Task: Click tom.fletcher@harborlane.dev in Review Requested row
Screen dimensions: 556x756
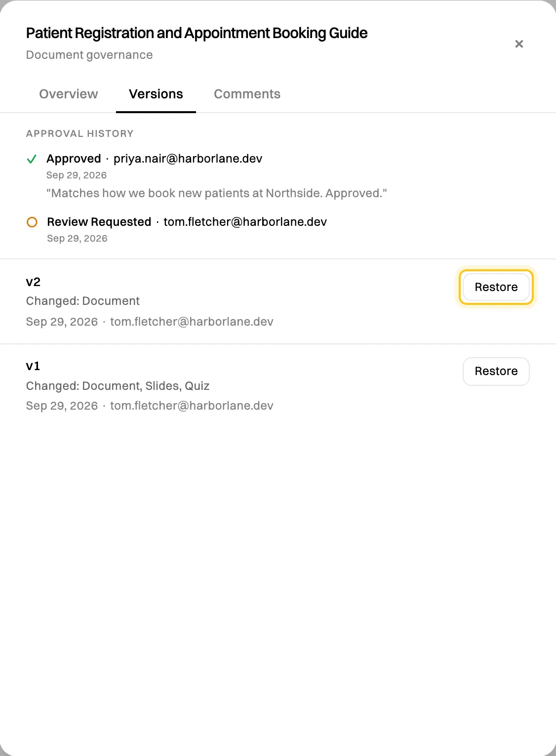Action: [x=245, y=222]
